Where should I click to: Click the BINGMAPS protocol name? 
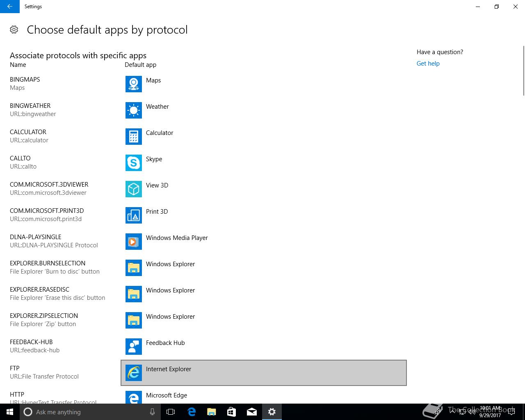[x=25, y=80]
